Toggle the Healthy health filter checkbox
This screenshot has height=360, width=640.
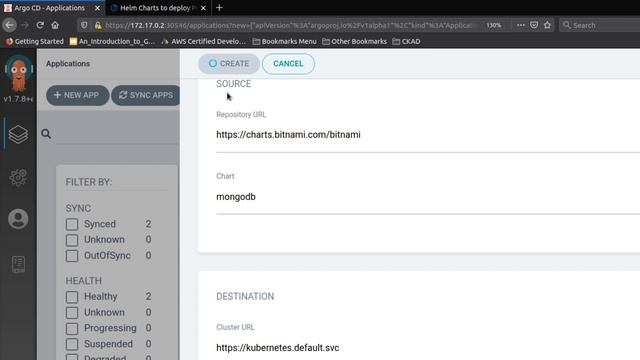pos(72,297)
